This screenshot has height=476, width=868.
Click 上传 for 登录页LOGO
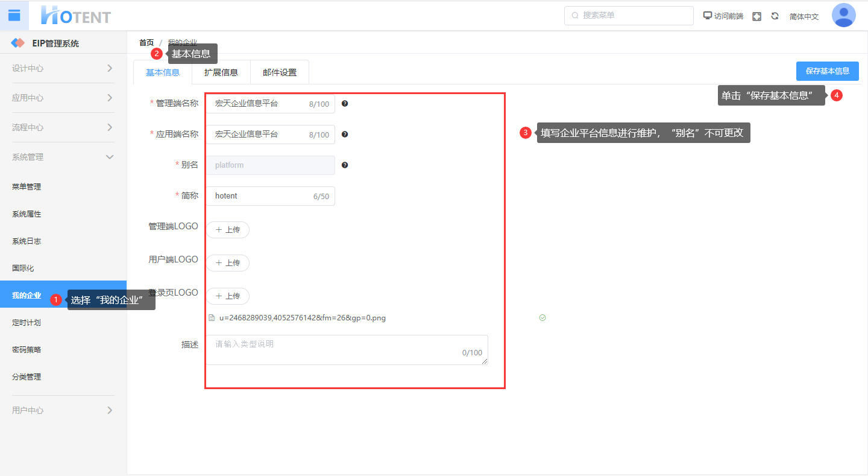pyautogui.click(x=228, y=296)
